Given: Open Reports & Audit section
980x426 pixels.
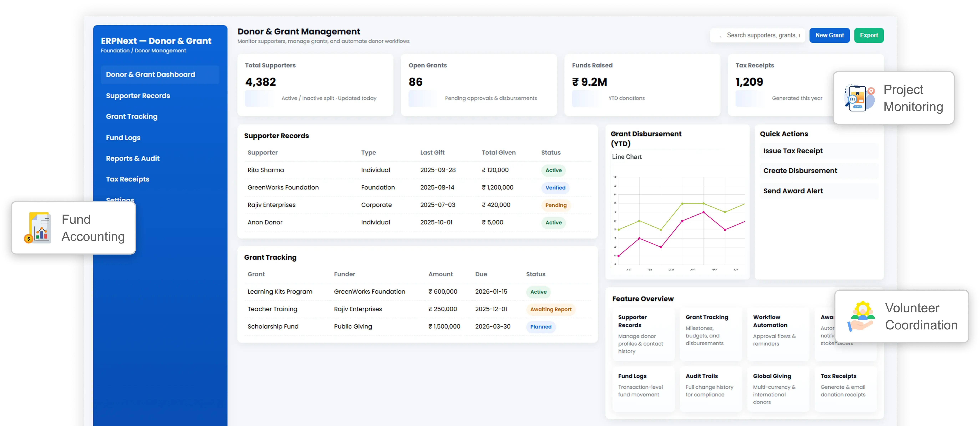Looking at the screenshot, I should tap(133, 158).
